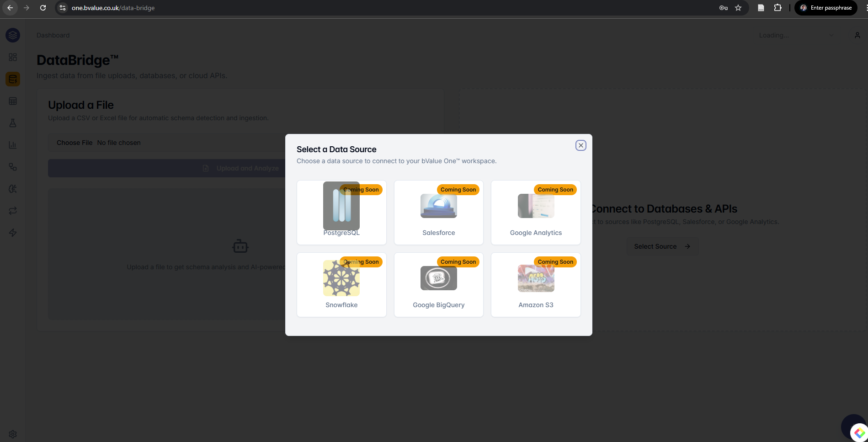Open the browser extensions puzzle menu
The image size is (868, 442).
(x=777, y=8)
